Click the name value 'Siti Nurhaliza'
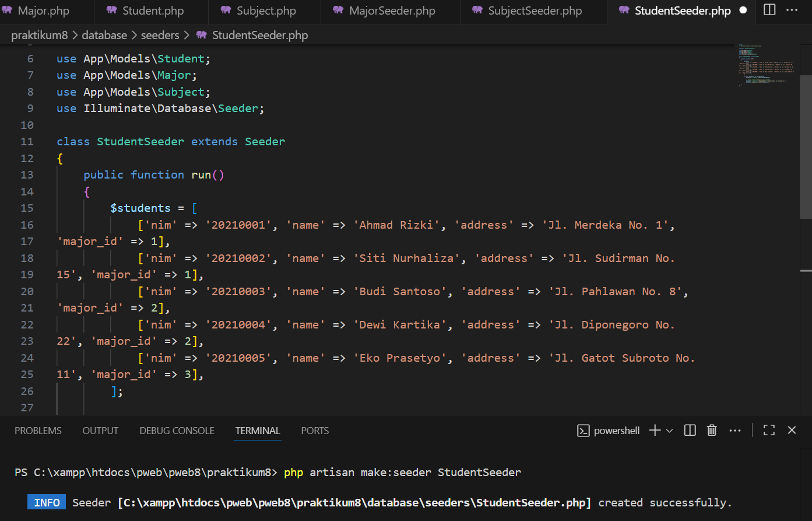The height and width of the screenshot is (521, 812). point(407,258)
